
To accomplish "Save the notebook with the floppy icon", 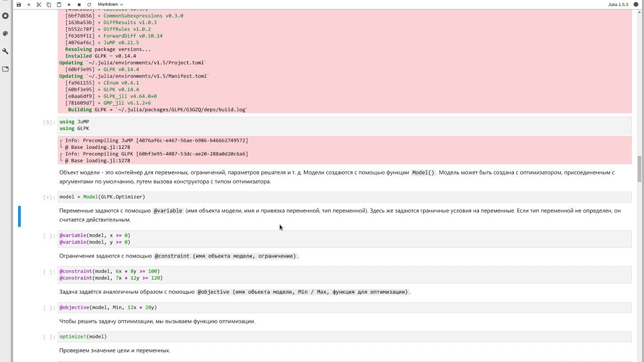I will 19,5.
